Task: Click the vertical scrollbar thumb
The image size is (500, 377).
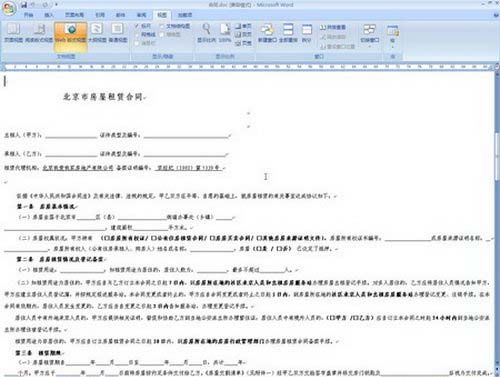Action: [x=497, y=157]
